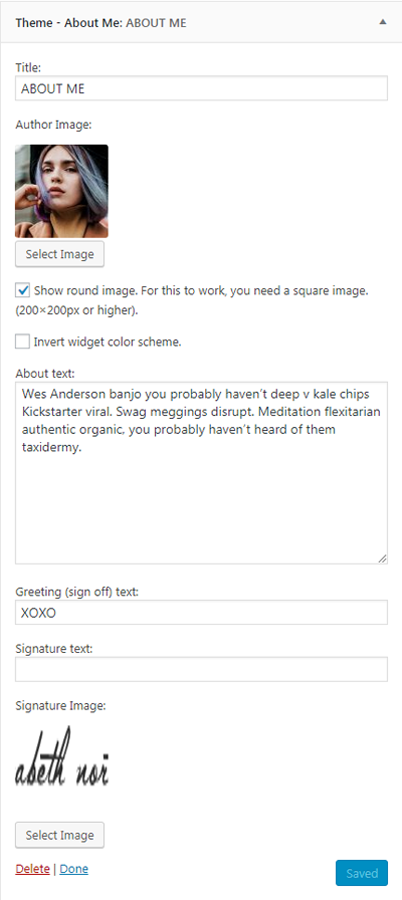Uncheck Show round image checkbox
Viewport: 402px width, 900px height.
23,291
